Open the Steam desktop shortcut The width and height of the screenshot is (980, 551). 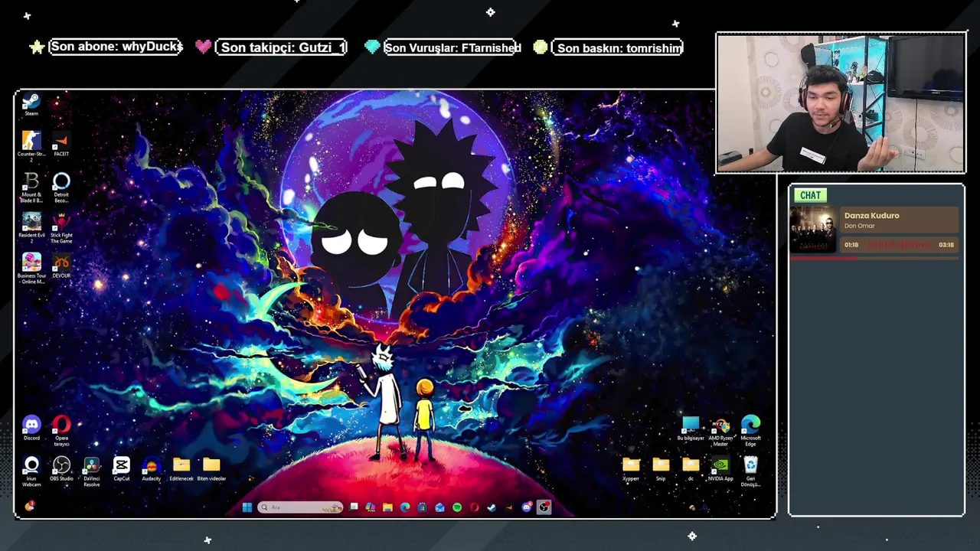(31, 105)
